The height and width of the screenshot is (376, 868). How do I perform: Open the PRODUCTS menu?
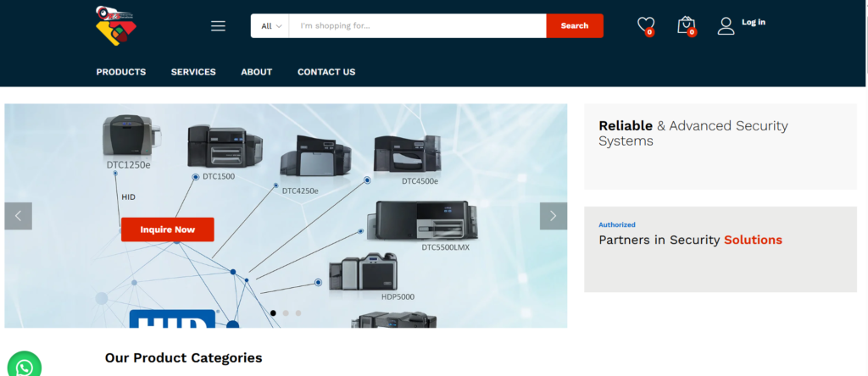pyautogui.click(x=121, y=72)
